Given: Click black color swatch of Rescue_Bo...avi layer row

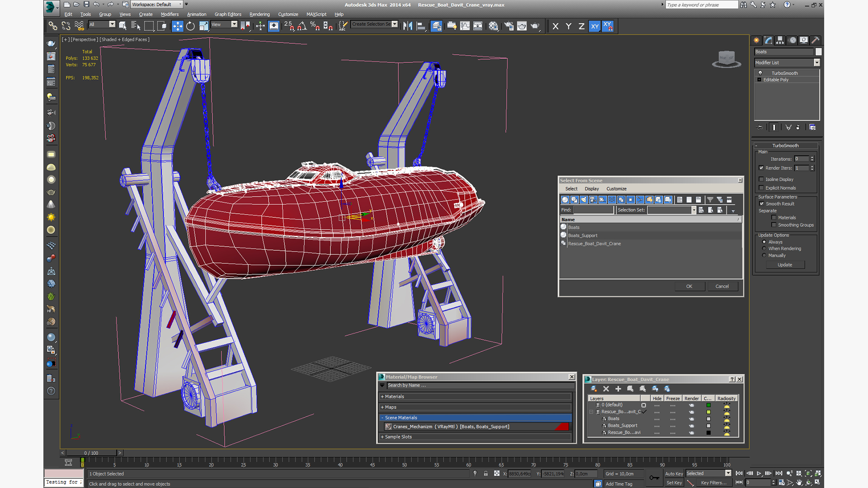Looking at the screenshot, I should 708,433.
